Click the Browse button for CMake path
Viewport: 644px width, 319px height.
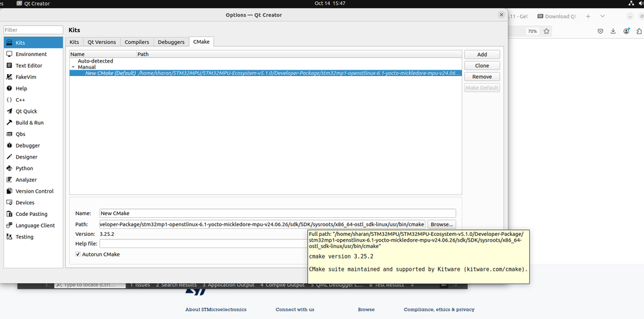tap(441, 224)
